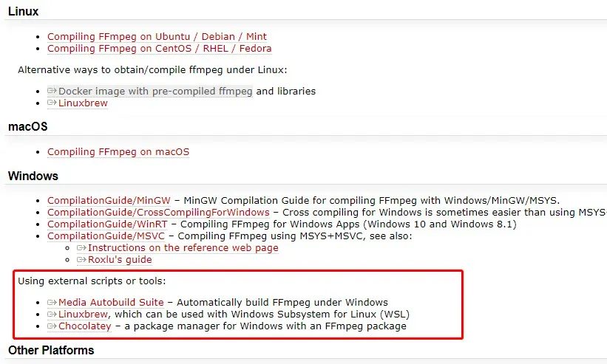Click Instructions on the reference web page
The width and height of the screenshot is (607, 364).
pyautogui.click(x=183, y=248)
